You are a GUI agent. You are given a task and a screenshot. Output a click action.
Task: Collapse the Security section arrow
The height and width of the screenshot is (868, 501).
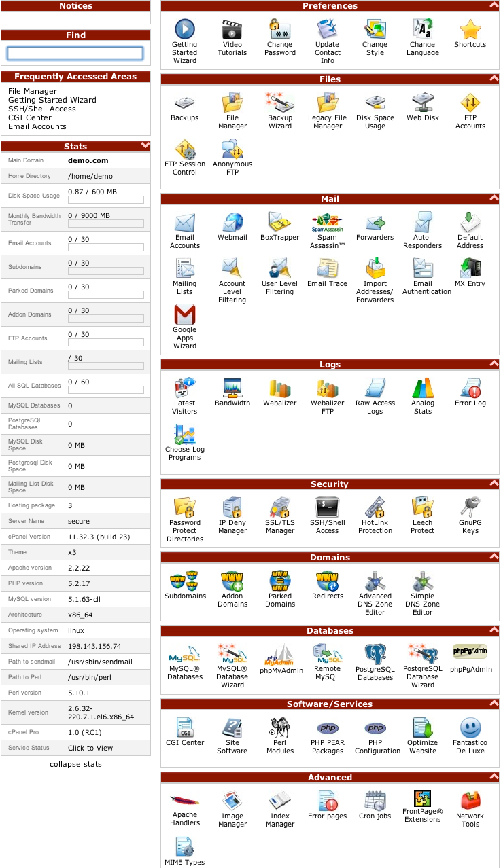(494, 483)
